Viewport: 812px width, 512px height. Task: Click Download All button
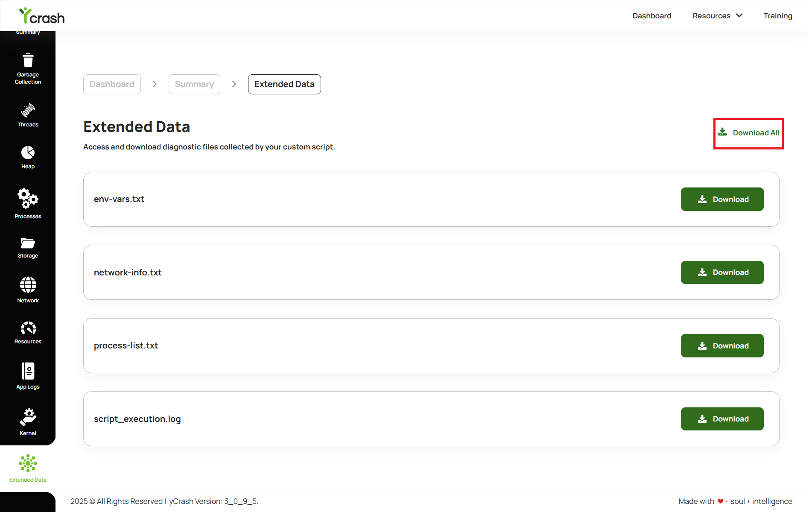click(x=748, y=133)
